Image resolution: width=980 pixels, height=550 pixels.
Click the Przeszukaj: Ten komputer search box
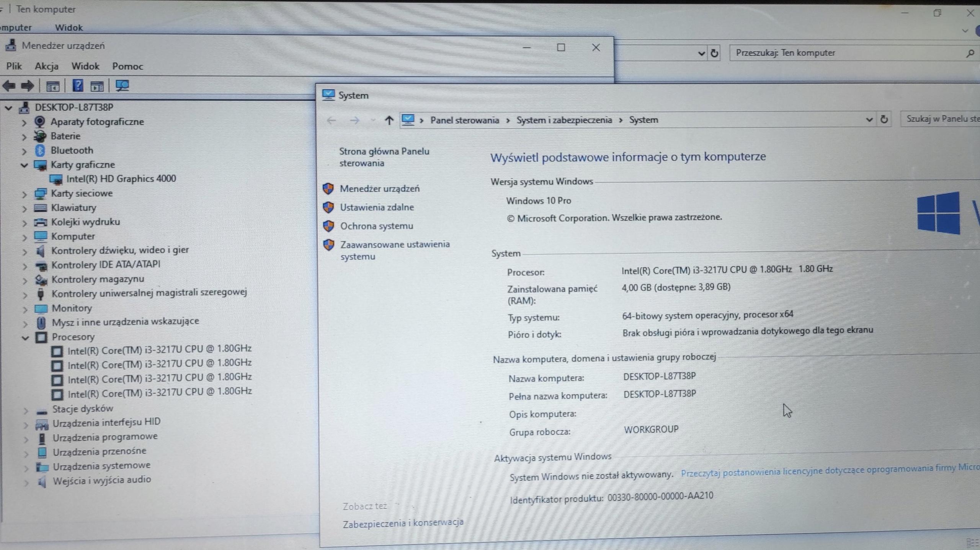tap(854, 53)
